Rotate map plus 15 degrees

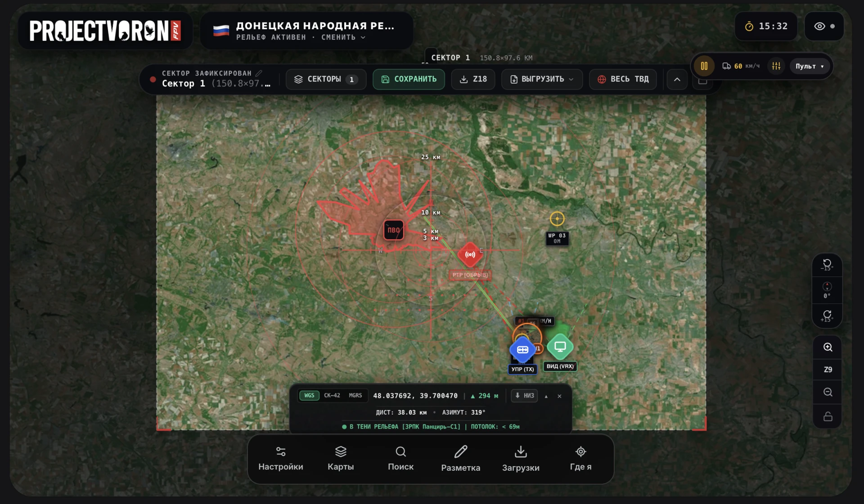[827, 316]
